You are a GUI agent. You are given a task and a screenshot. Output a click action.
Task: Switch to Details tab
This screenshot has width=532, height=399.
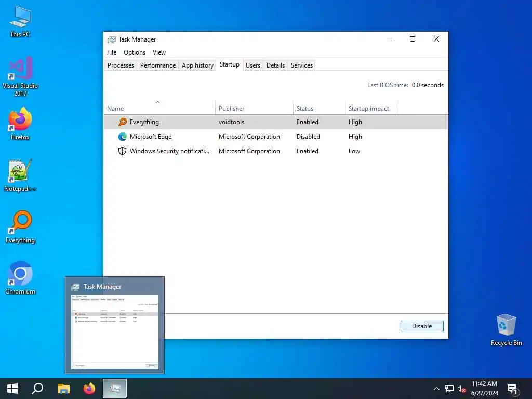pyautogui.click(x=275, y=65)
